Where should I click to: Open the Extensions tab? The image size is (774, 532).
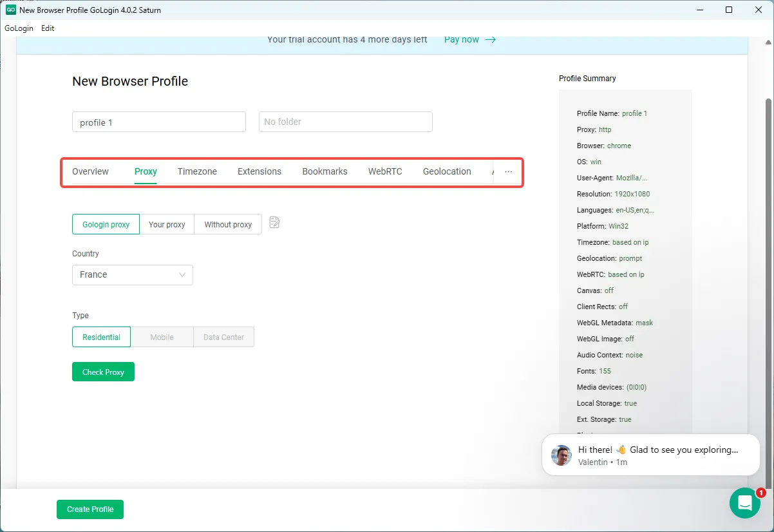click(x=259, y=172)
